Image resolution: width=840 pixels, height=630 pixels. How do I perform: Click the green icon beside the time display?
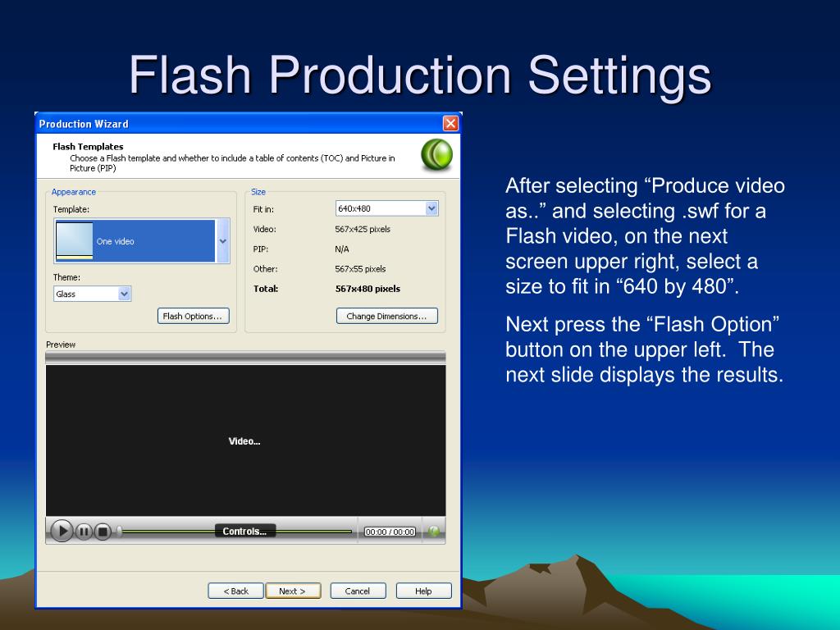(434, 531)
